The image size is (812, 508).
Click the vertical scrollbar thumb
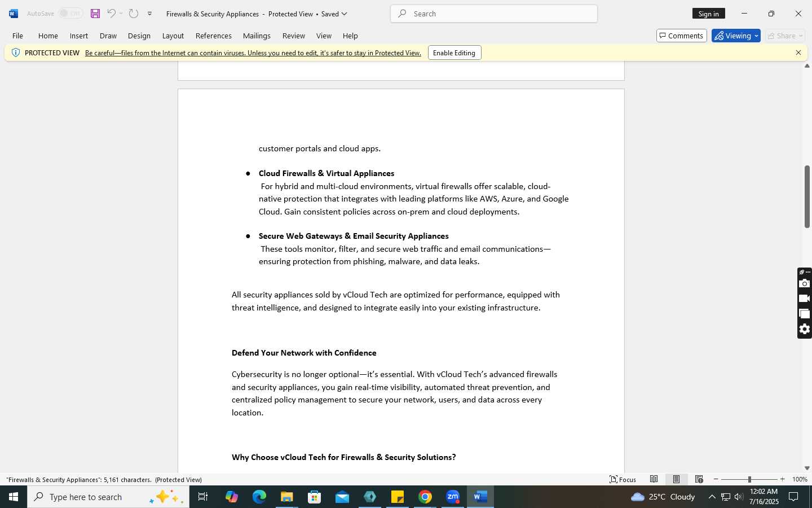807,196
